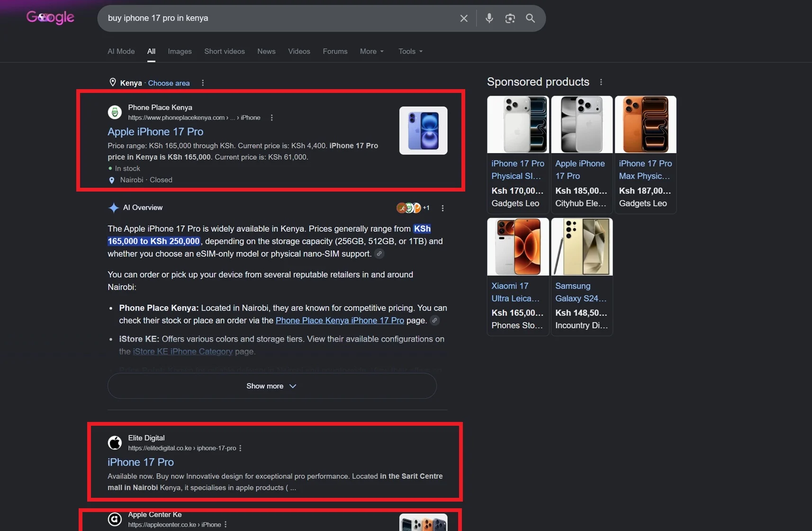Click the AI Overview sparkle icon
This screenshot has width=812, height=531.
[113, 208]
